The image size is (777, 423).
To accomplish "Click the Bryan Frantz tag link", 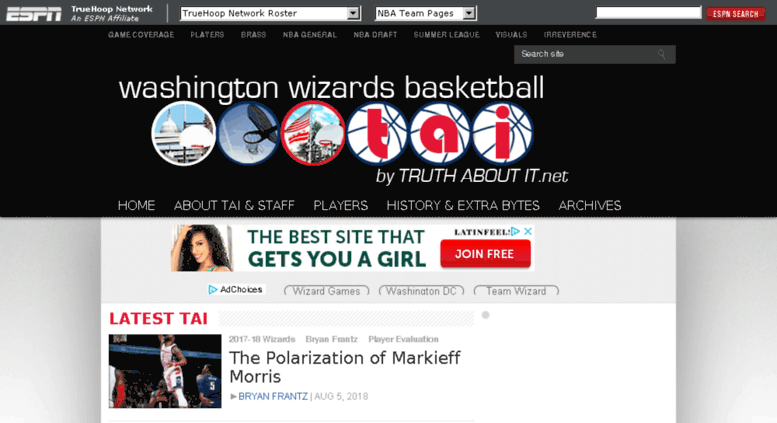I will point(332,339).
